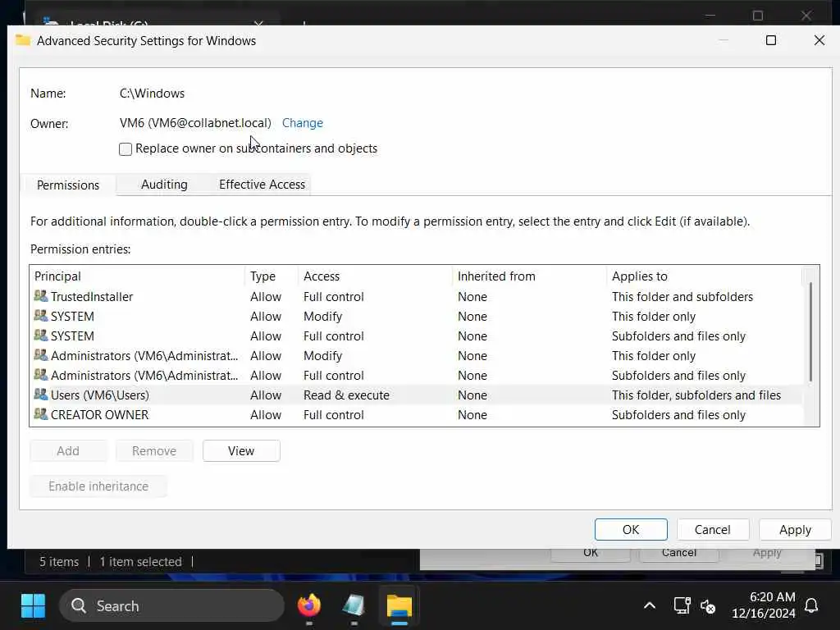Sort by the Applies to column header

(x=704, y=276)
